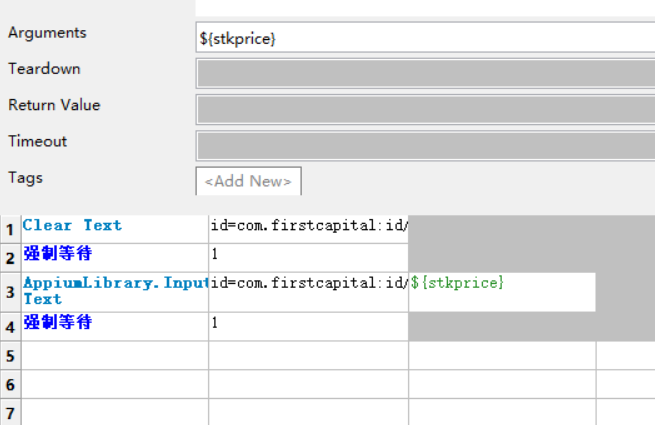
Task: Click the Tags label
Action: coord(25,178)
